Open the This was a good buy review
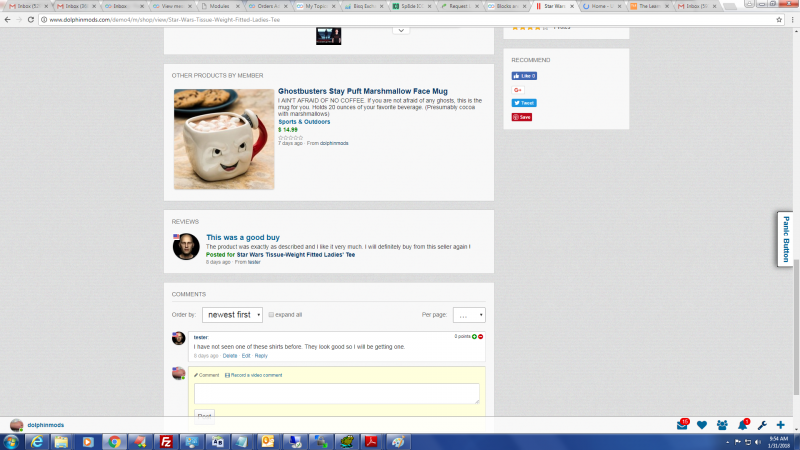Image resolution: width=800 pixels, height=450 pixels. 243,237
